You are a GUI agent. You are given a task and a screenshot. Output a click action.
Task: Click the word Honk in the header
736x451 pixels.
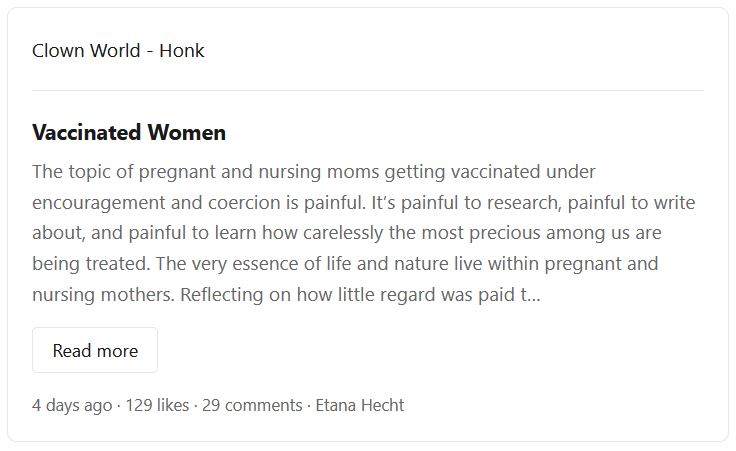182,50
